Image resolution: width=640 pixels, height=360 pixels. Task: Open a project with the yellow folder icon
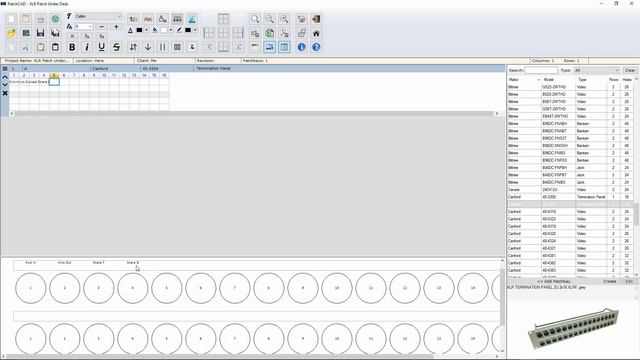[x=11, y=33]
